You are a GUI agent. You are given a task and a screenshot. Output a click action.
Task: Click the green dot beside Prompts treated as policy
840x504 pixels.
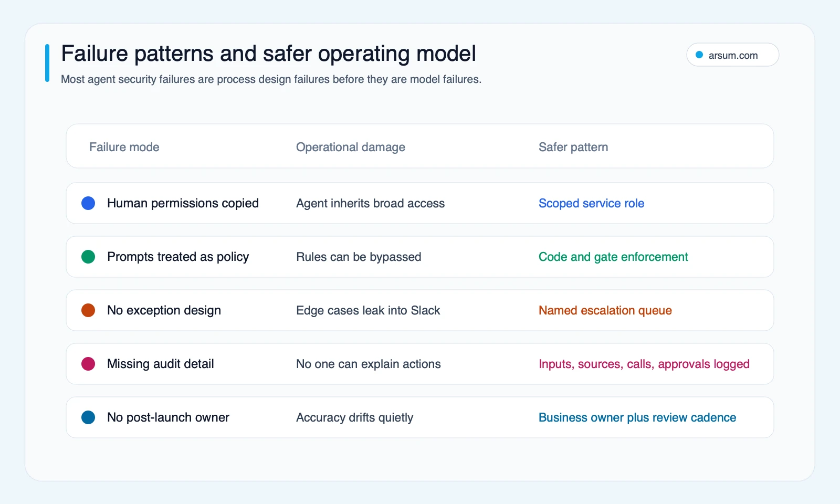click(88, 257)
